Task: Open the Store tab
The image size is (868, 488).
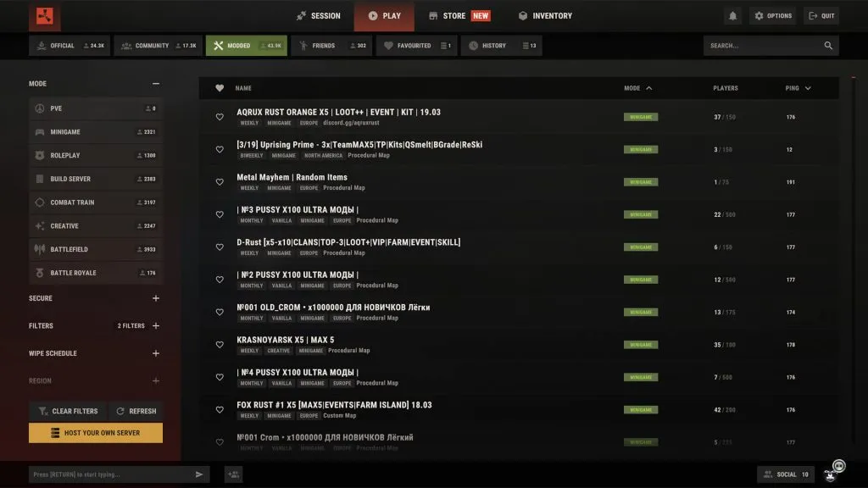Action: coord(459,15)
